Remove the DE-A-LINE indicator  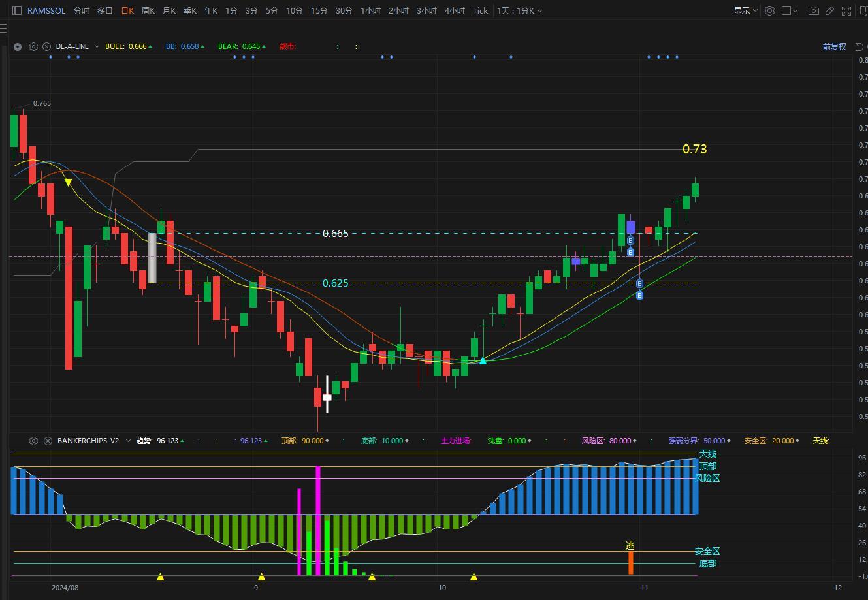click(x=47, y=46)
